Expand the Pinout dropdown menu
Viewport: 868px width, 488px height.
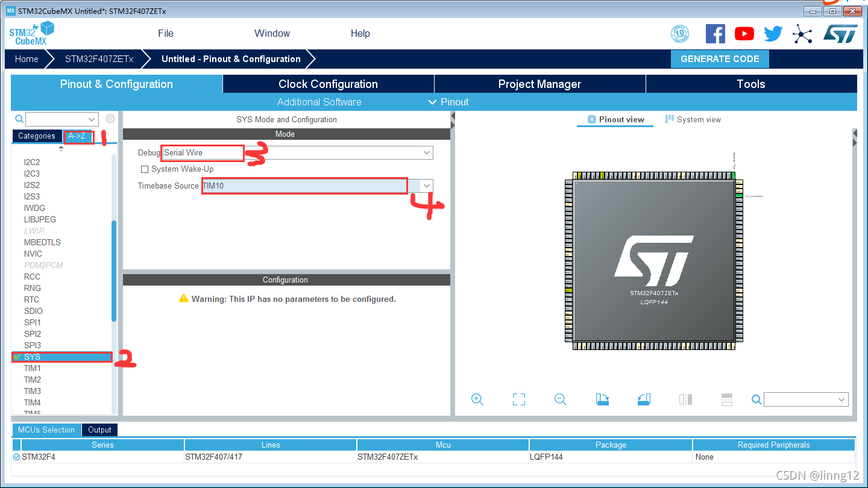click(448, 102)
